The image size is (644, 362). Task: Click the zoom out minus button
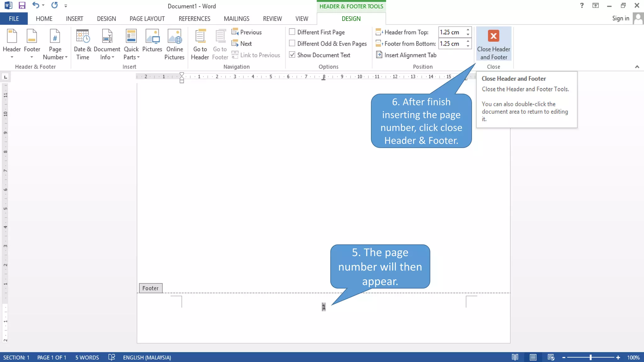pos(564,358)
